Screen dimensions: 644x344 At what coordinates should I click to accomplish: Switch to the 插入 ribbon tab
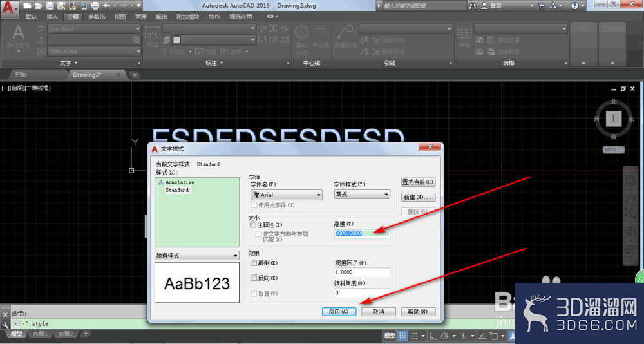52,17
